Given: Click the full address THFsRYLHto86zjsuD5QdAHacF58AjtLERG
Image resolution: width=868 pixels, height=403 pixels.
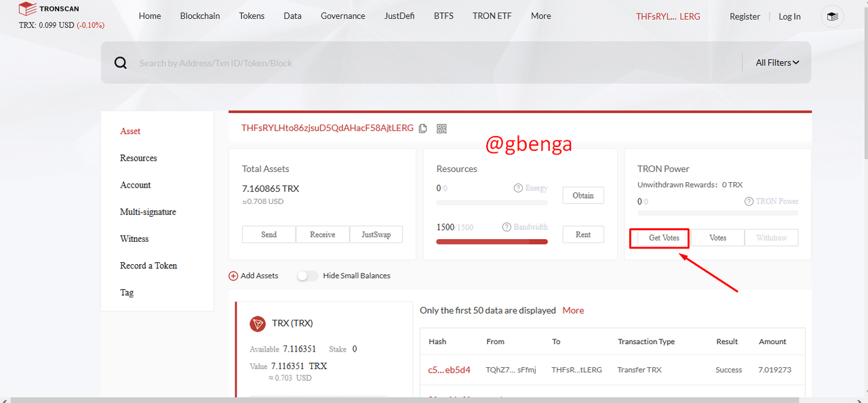Looking at the screenshot, I should pos(327,128).
